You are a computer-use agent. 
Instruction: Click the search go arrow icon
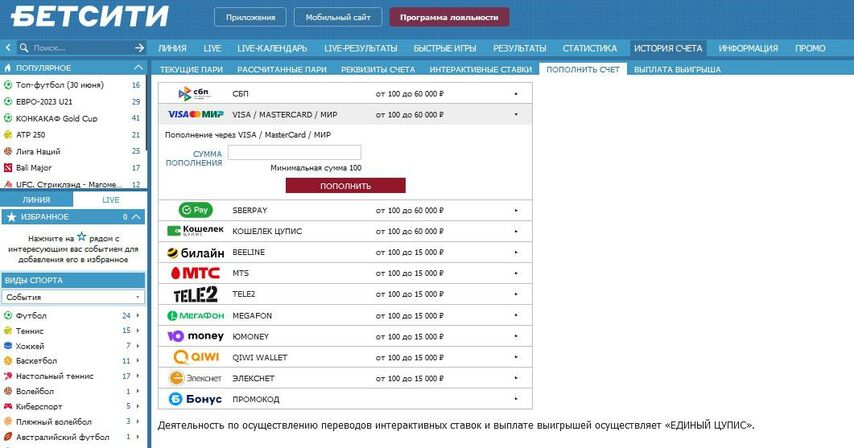(139, 48)
